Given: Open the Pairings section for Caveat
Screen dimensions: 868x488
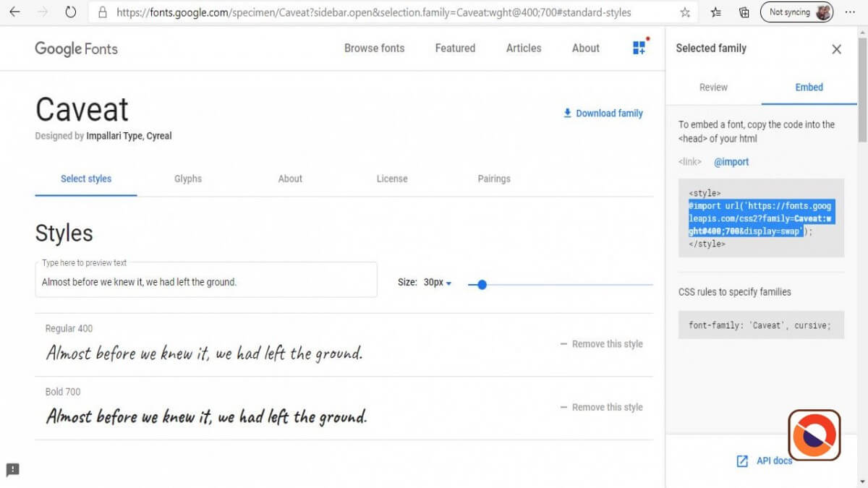Looking at the screenshot, I should tap(493, 179).
